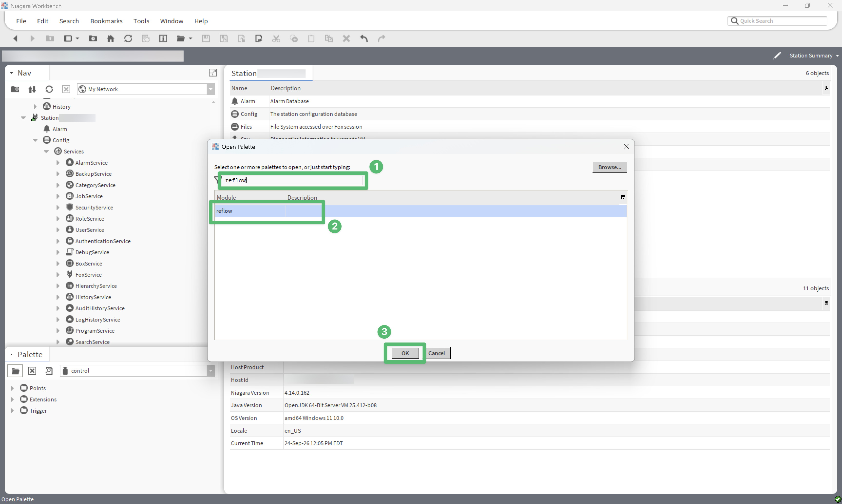Screen dimensions: 842x504
Task: Click the Open Palette folder icon in Palette pane
Action: 15,371
